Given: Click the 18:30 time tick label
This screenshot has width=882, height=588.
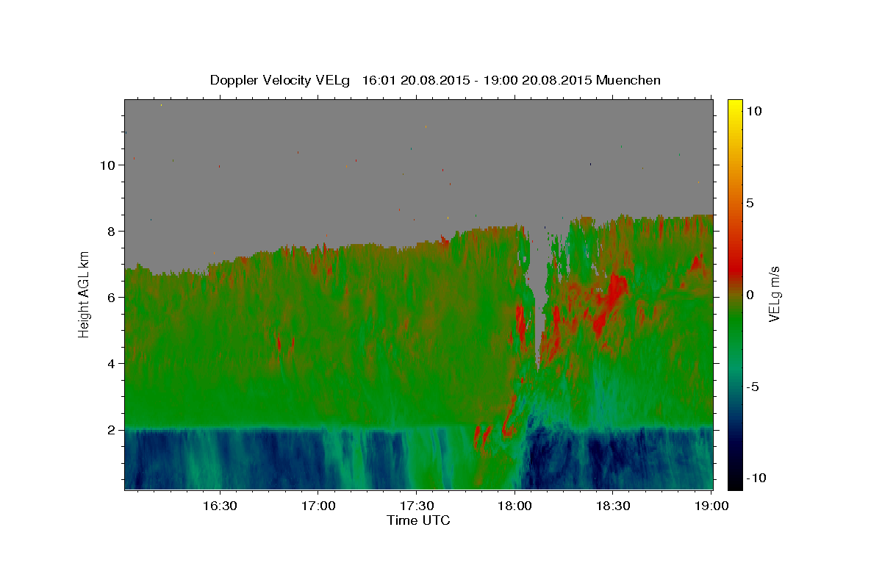Looking at the screenshot, I should pos(613,506).
